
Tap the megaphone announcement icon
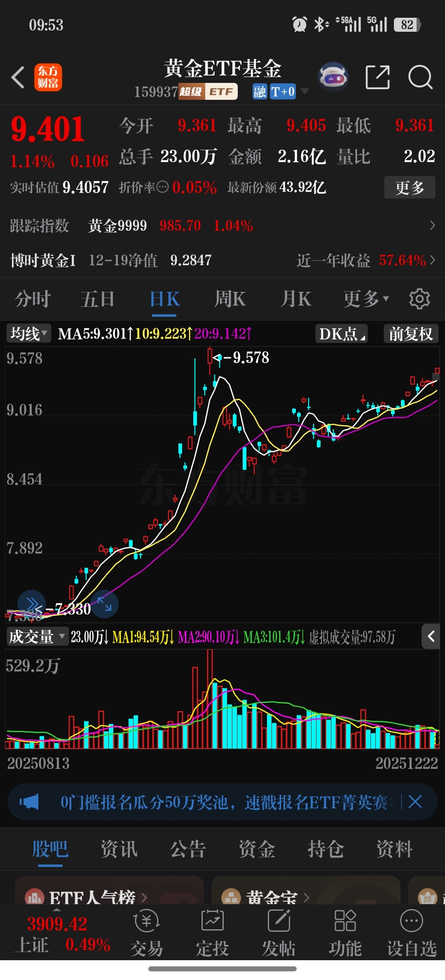coord(29,802)
